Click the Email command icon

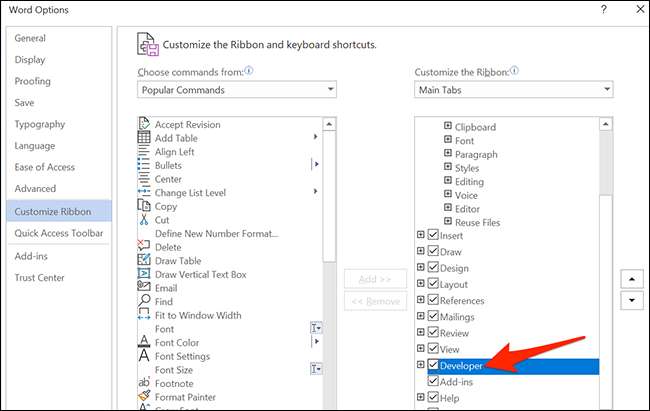point(145,288)
